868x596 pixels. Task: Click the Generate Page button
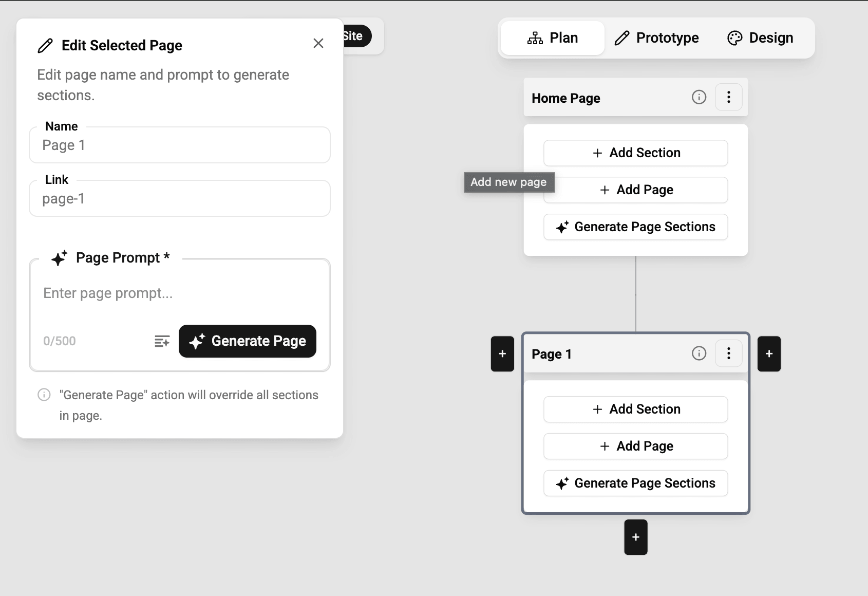pos(248,341)
